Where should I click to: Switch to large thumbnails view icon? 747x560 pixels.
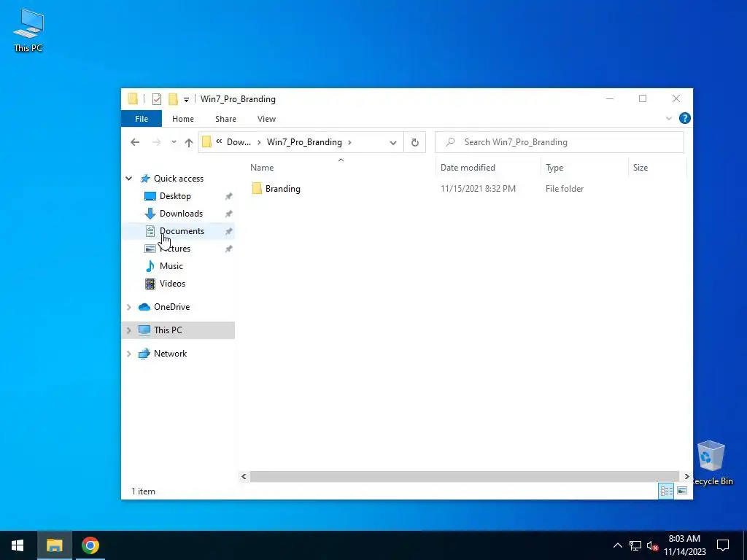click(x=682, y=491)
